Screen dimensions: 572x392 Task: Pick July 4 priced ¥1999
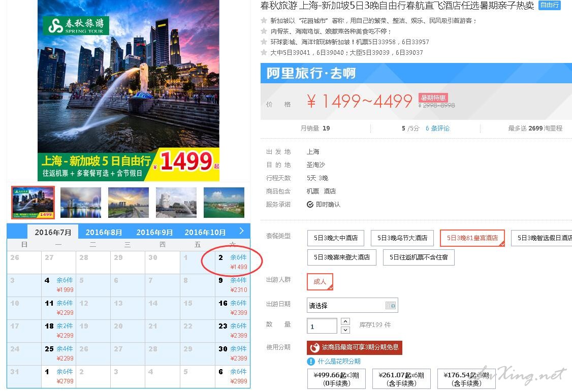click(x=58, y=285)
